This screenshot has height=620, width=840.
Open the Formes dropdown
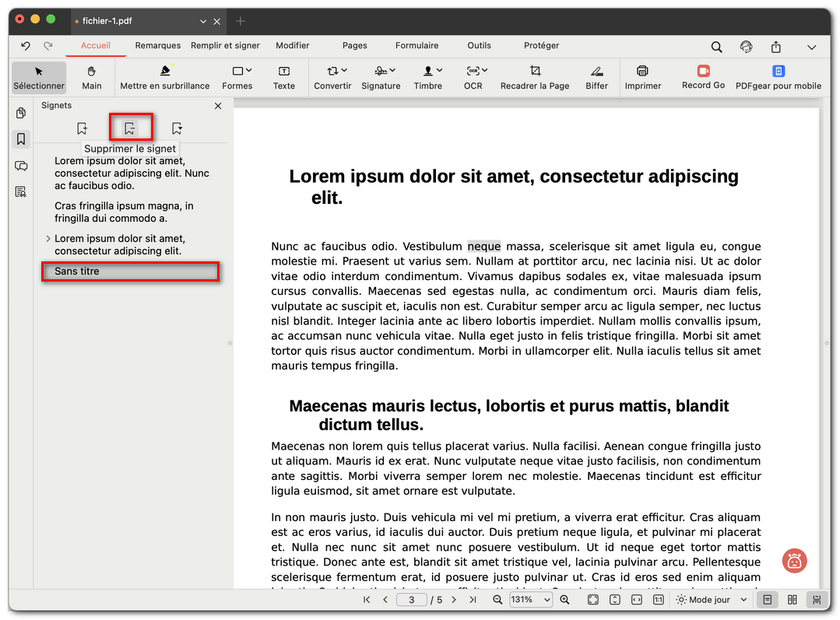pyautogui.click(x=237, y=77)
